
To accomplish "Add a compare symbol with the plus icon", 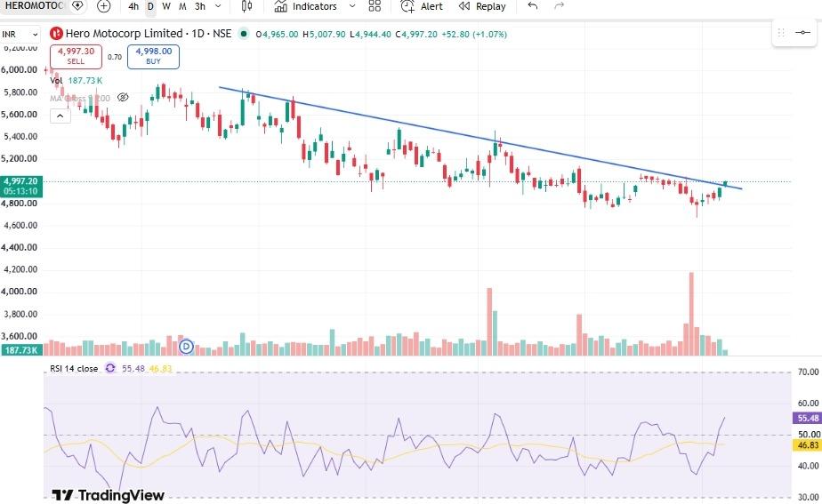I will click(x=104, y=6).
